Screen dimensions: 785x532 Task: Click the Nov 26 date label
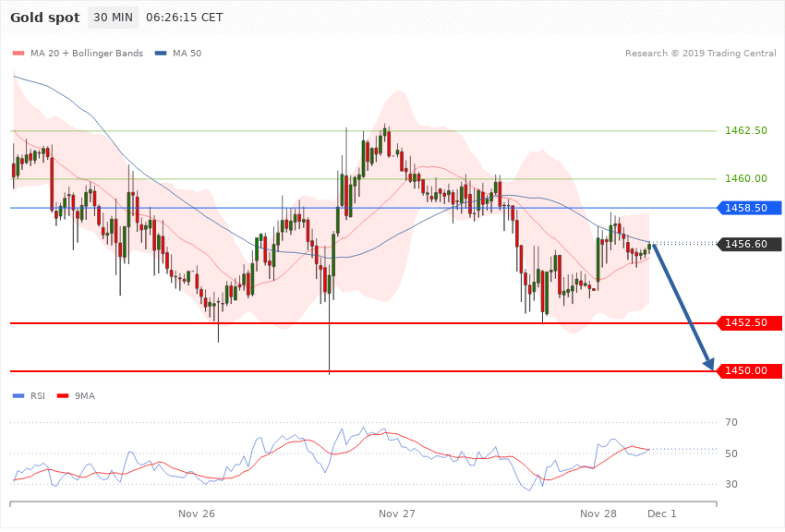(x=196, y=514)
